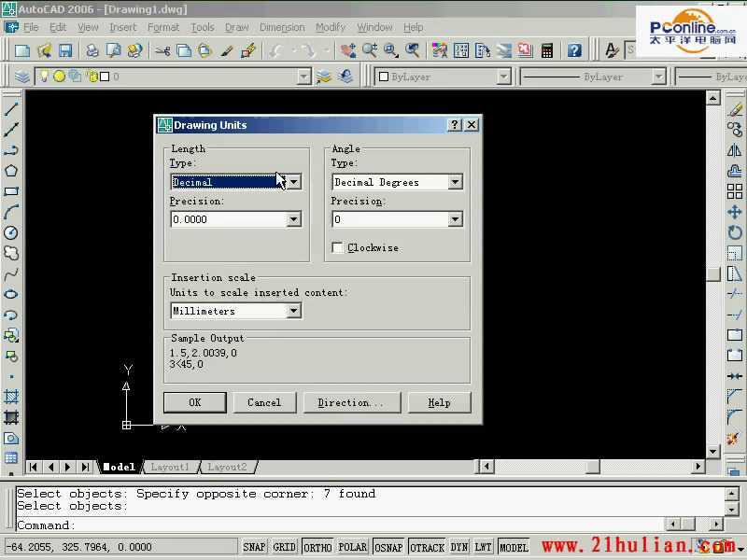Cut selection with the scissors icon
Viewport: 747px width, 560px height.
(162, 50)
